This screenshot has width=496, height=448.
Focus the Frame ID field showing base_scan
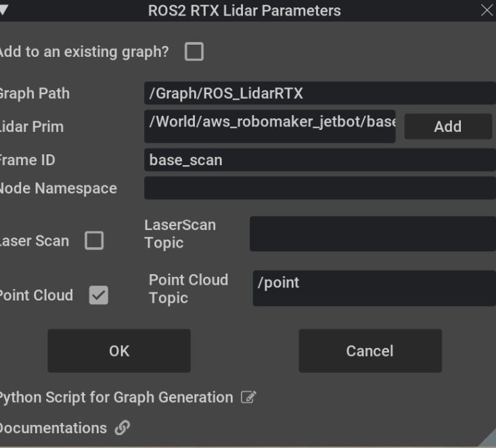point(320,160)
